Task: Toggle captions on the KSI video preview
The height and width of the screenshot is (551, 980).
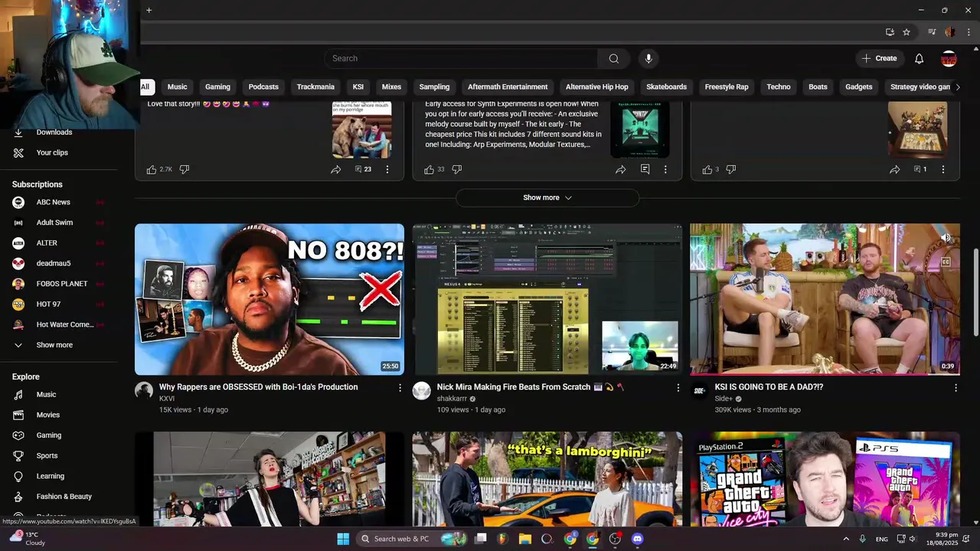Action: pyautogui.click(x=946, y=262)
